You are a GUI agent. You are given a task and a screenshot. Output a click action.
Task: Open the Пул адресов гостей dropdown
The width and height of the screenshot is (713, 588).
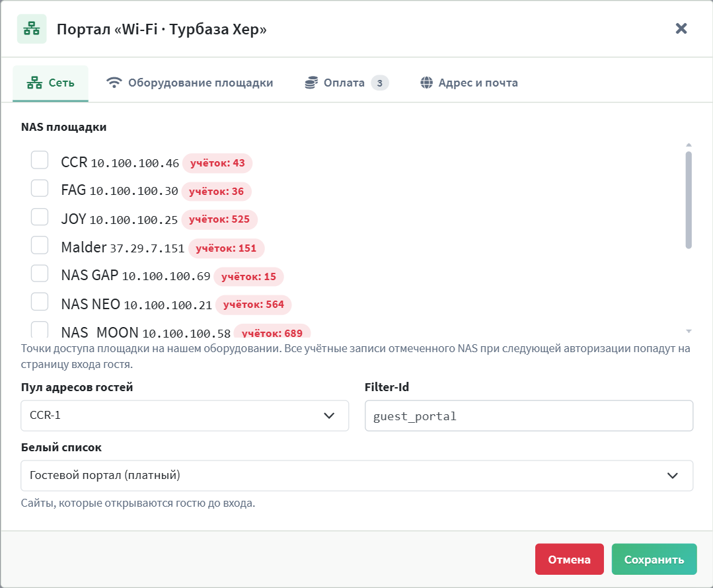184,416
